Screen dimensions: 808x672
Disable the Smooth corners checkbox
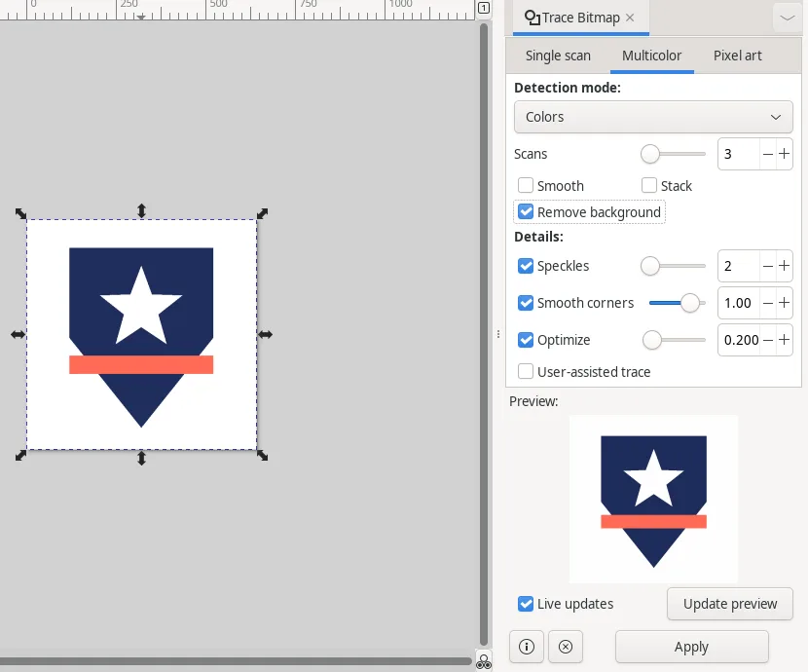pyautogui.click(x=526, y=303)
